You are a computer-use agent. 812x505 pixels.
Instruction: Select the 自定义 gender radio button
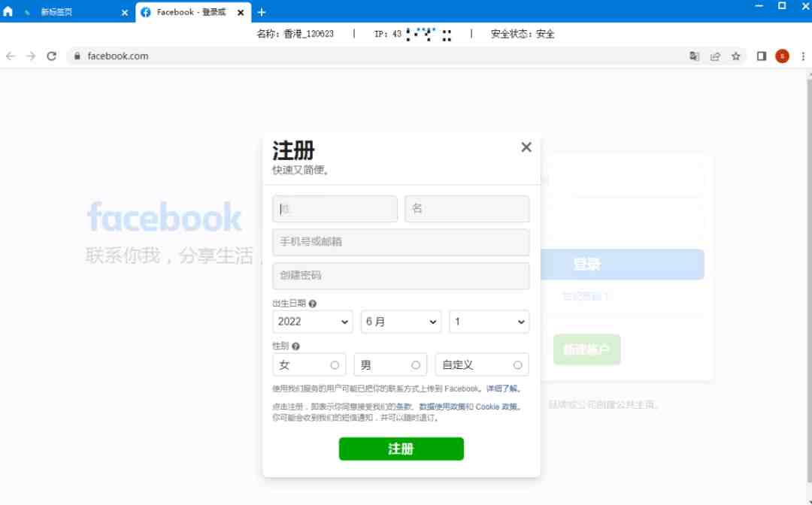[517, 365]
